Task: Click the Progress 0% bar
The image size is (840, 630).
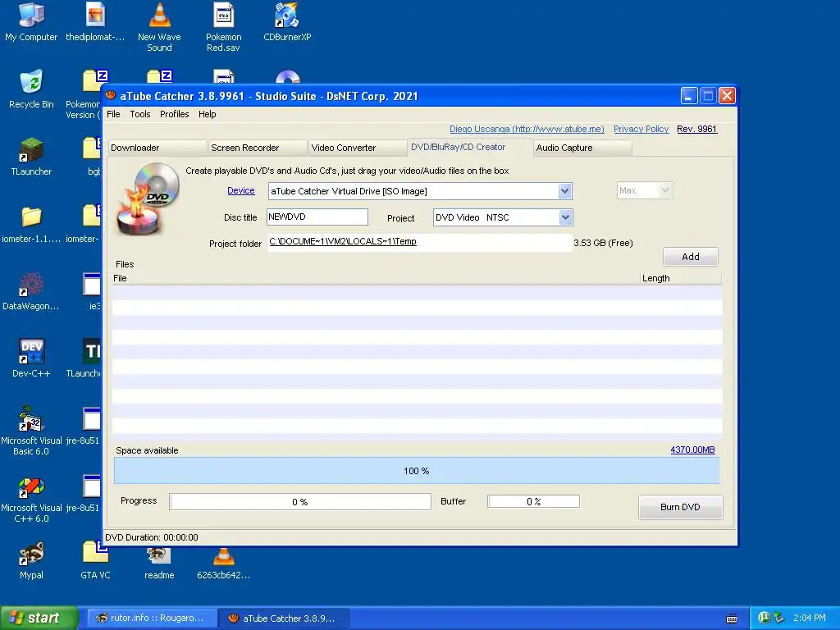Action: point(300,502)
